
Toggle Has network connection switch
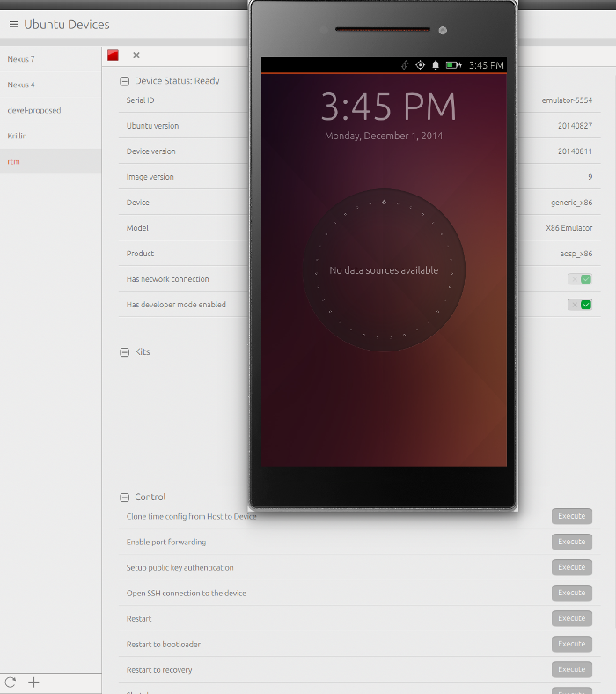point(580,279)
